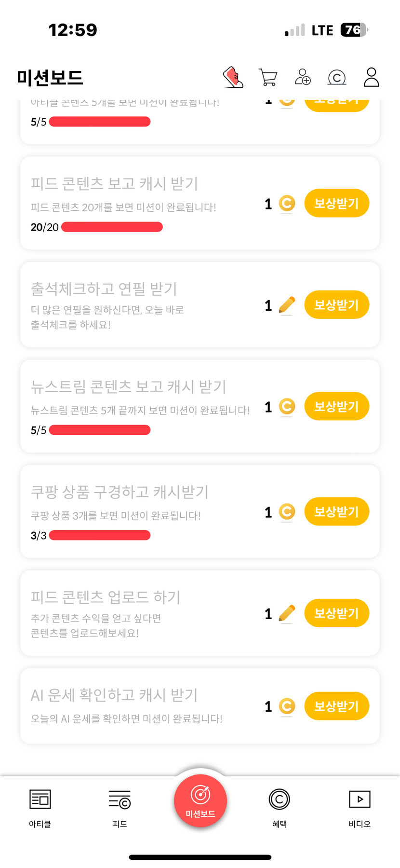Open the user profile icon
Viewport: 400px width, 868px height.
pyautogui.click(x=371, y=77)
